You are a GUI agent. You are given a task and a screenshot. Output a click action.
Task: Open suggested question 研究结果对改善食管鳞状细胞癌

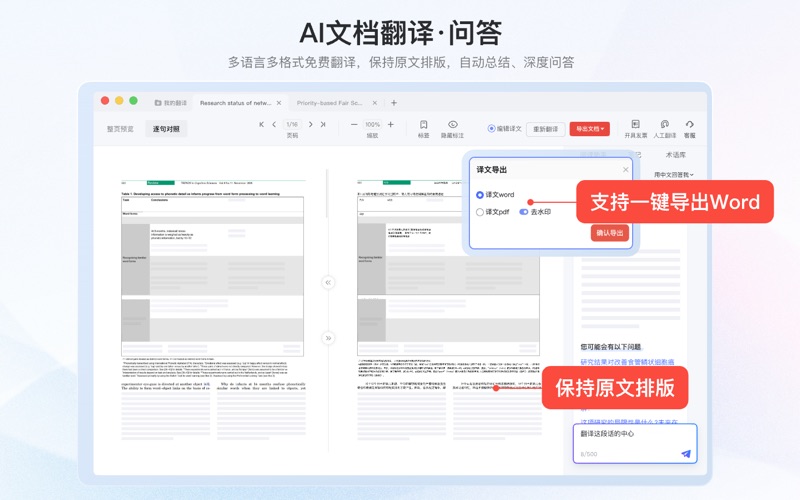pos(627,362)
